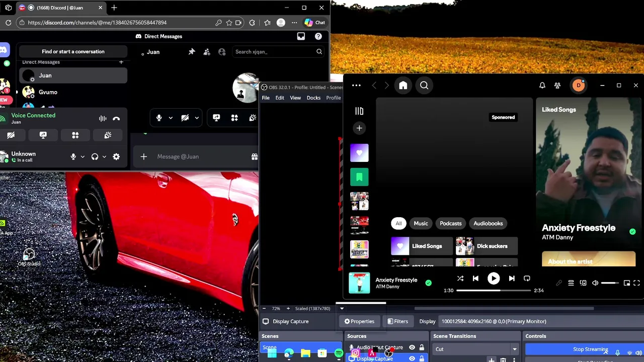Add friends to DM icon in Discord
This screenshot has height=362, width=644.
point(207,52)
